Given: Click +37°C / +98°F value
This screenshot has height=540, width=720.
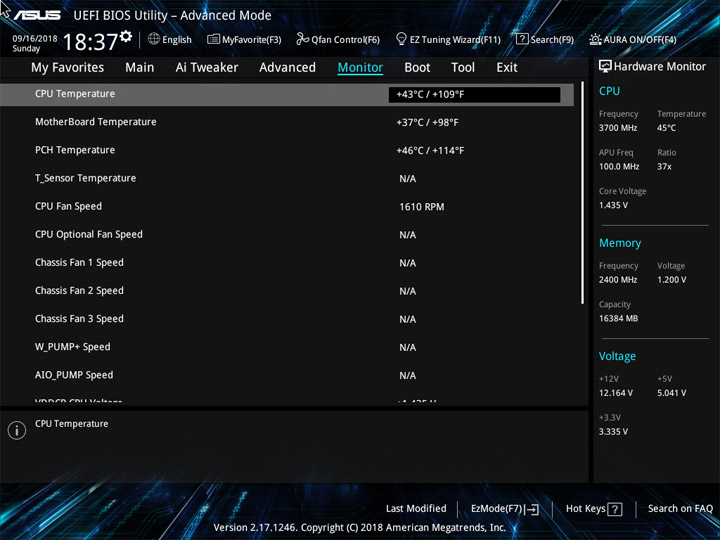Looking at the screenshot, I should click(428, 123).
